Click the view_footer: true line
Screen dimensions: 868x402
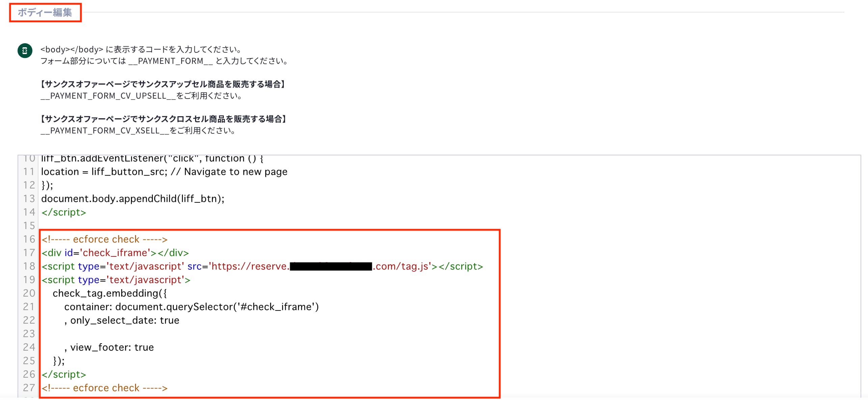pyautogui.click(x=109, y=347)
